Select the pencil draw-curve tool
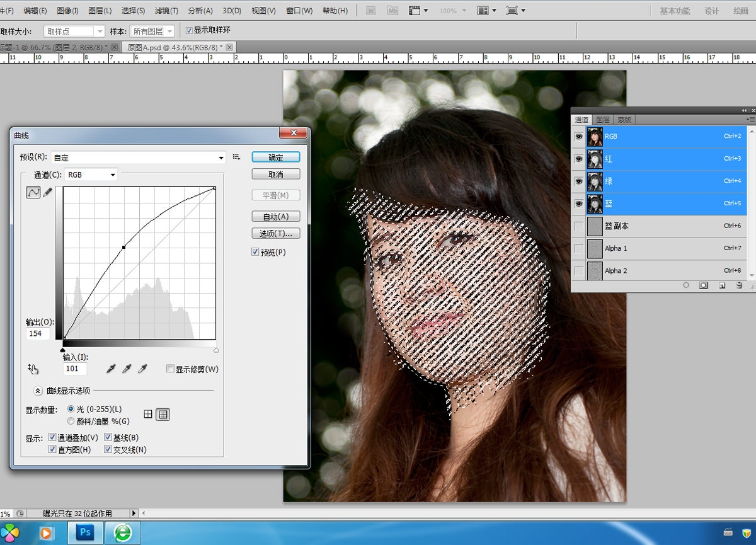Screen dimensions: 756x545 click(47, 193)
